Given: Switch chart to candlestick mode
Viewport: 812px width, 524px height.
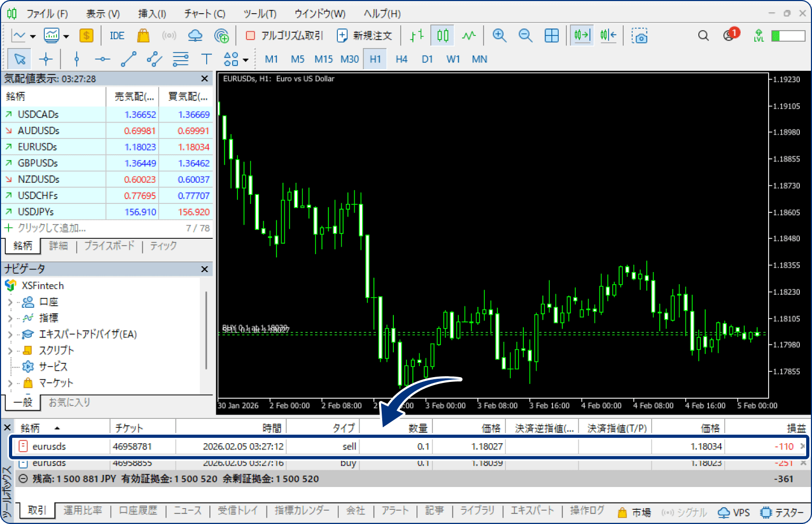Looking at the screenshot, I should coord(443,35).
